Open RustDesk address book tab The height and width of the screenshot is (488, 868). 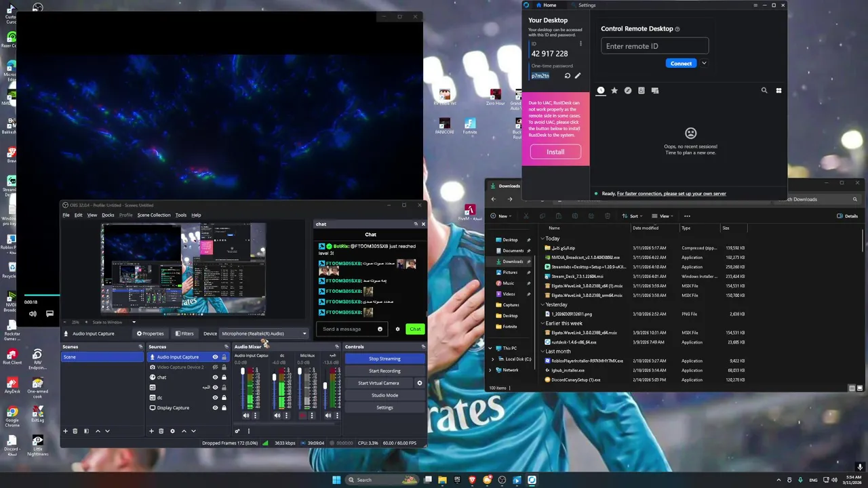point(642,90)
